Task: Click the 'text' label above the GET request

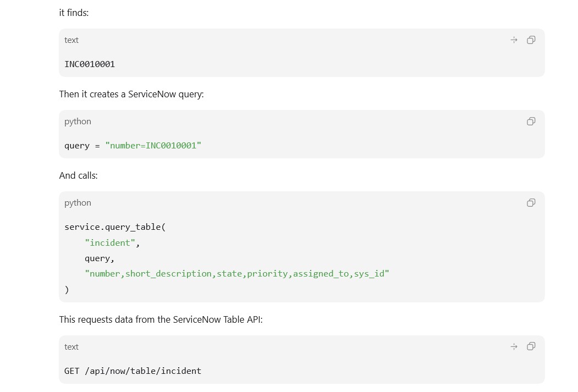Action: [71, 347]
